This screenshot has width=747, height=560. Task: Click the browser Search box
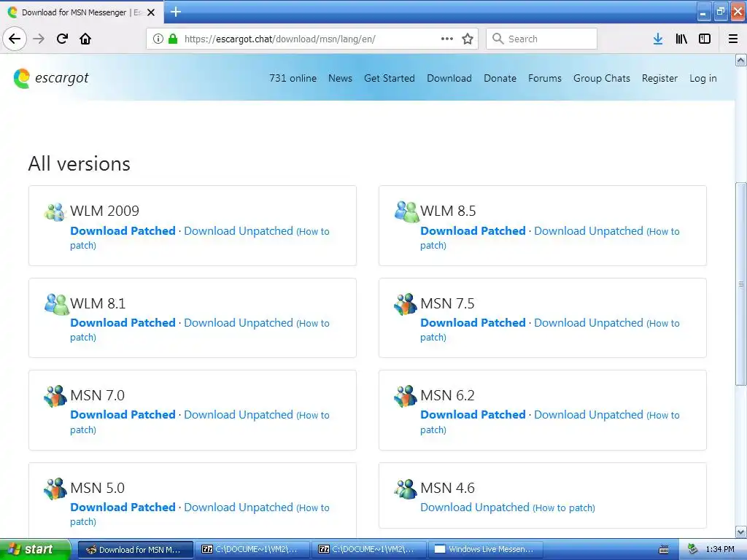pos(541,39)
